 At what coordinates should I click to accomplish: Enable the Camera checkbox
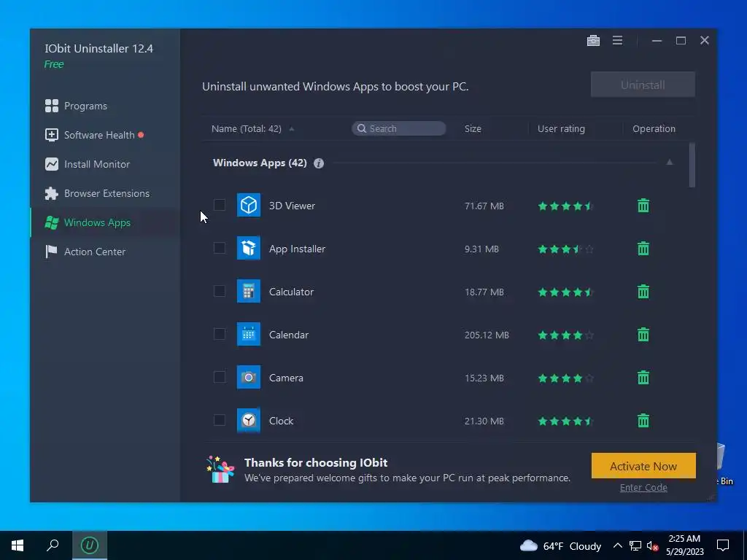(220, 377)
